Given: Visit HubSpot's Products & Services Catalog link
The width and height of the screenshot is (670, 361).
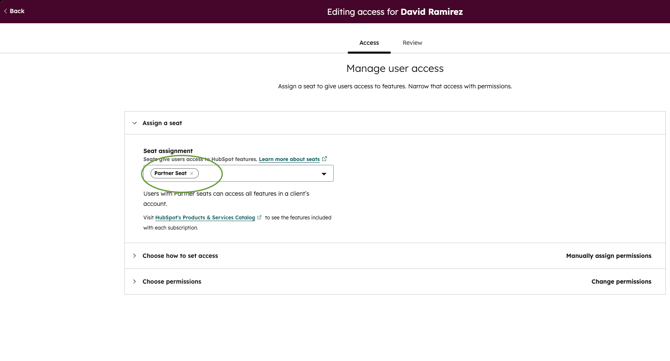Looking at the screenshot, I should (205, 217).
